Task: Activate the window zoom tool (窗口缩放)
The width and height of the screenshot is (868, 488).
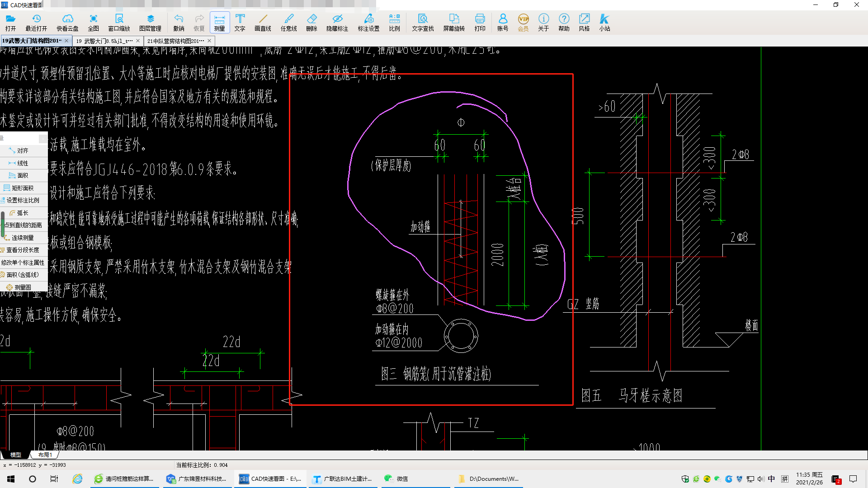Action: pos(119,22)
